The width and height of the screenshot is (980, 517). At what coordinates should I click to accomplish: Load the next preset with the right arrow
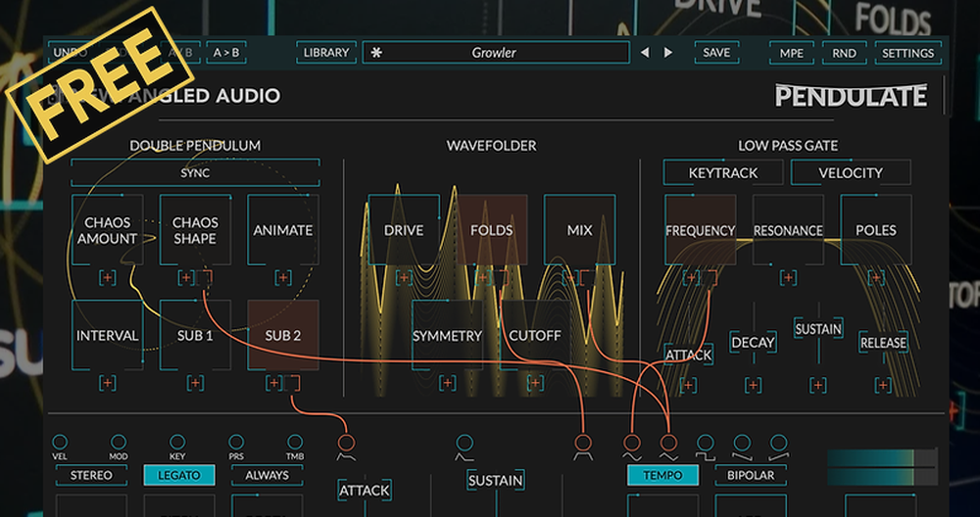coord(668,53)
